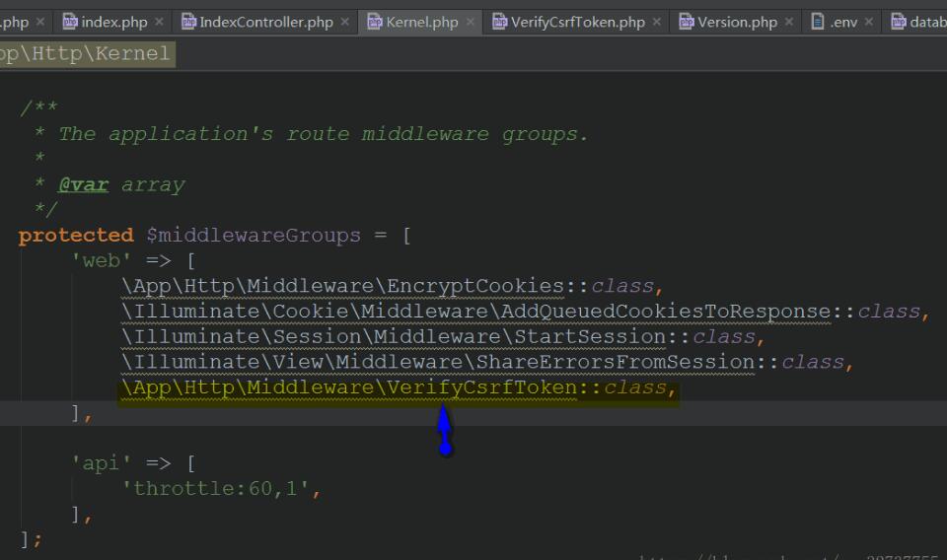
Task: Click the @var doc tag
Action: (83, 184)
